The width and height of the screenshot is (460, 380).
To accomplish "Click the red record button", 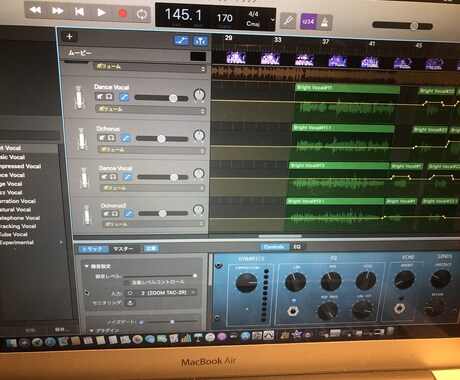I will [123, 14].
